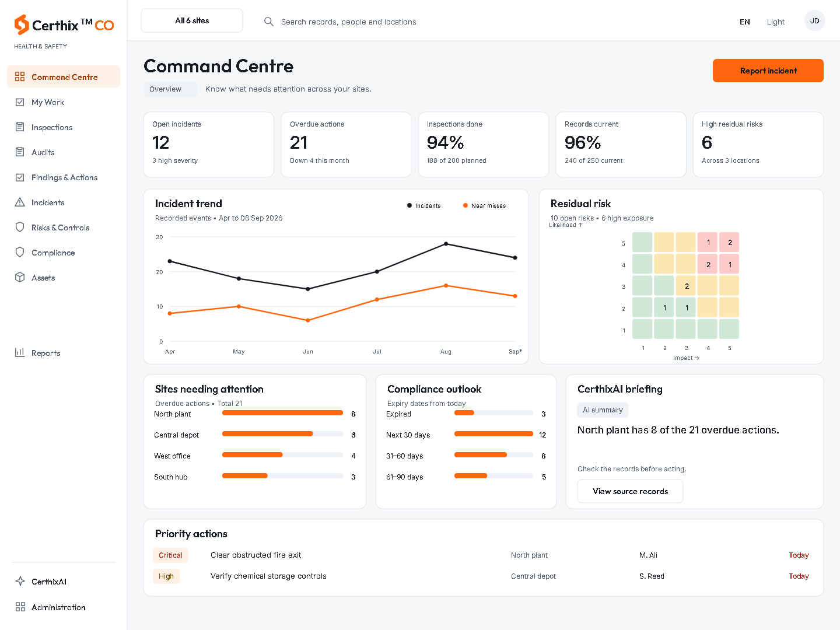Switch the language using EN
The width and height of the screenshot is (840, 630).
point(745,22)
